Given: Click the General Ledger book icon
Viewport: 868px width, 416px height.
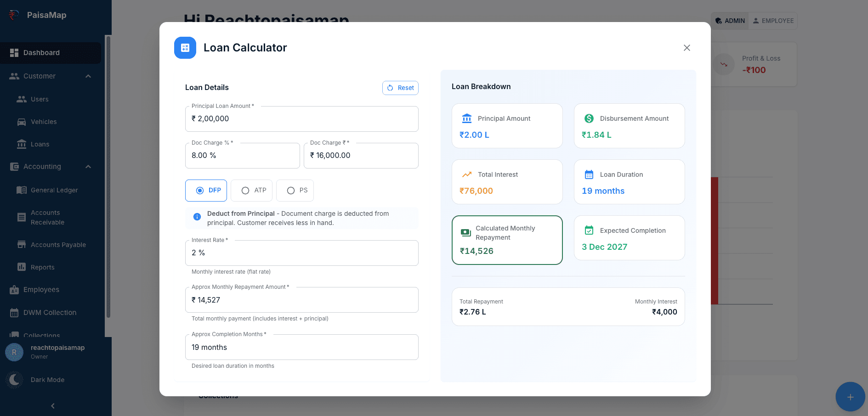Looking at the screenshot, I should (x=22, y=190).
